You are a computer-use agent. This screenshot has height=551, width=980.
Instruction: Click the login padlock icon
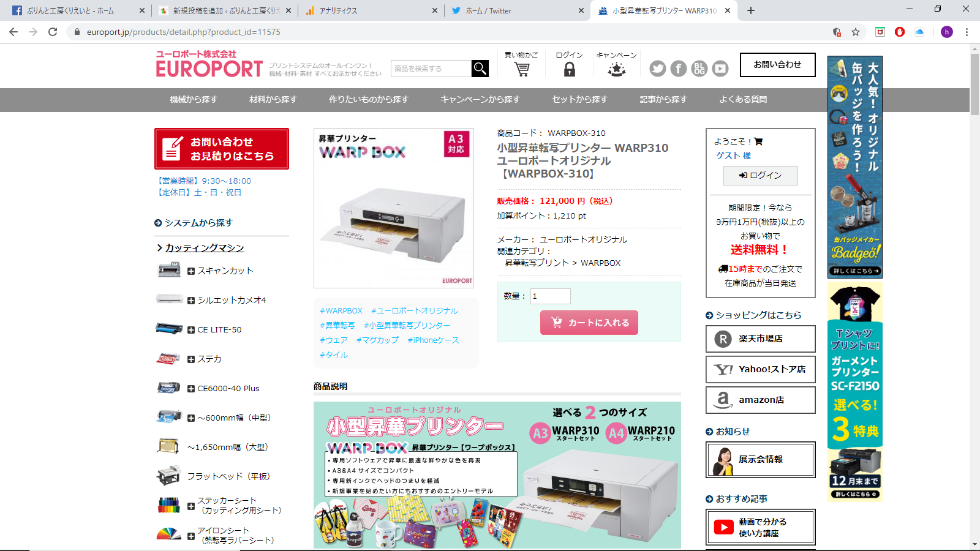coord(570,69)
